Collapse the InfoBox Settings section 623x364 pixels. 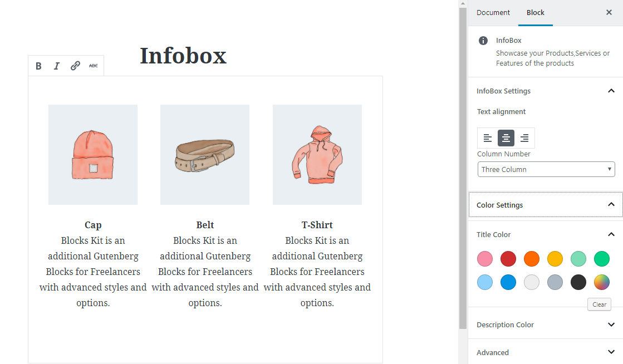point(611,91)
